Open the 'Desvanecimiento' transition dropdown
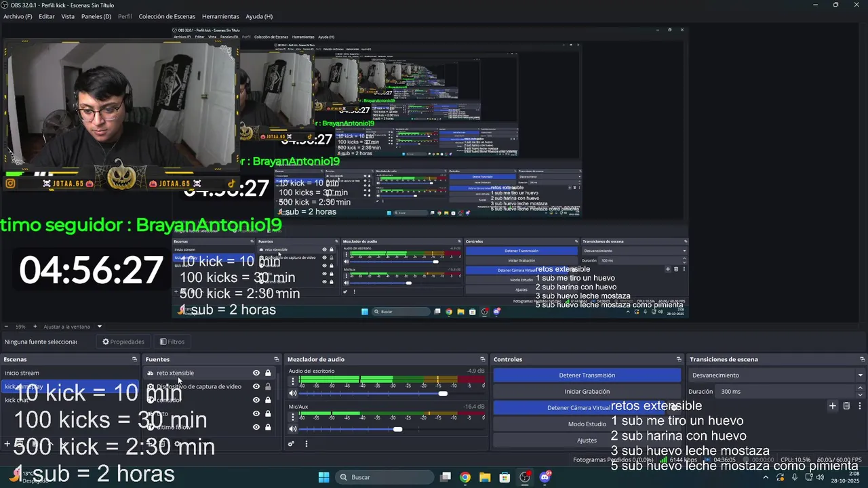 pyautogui.click(x=777, y=375)
